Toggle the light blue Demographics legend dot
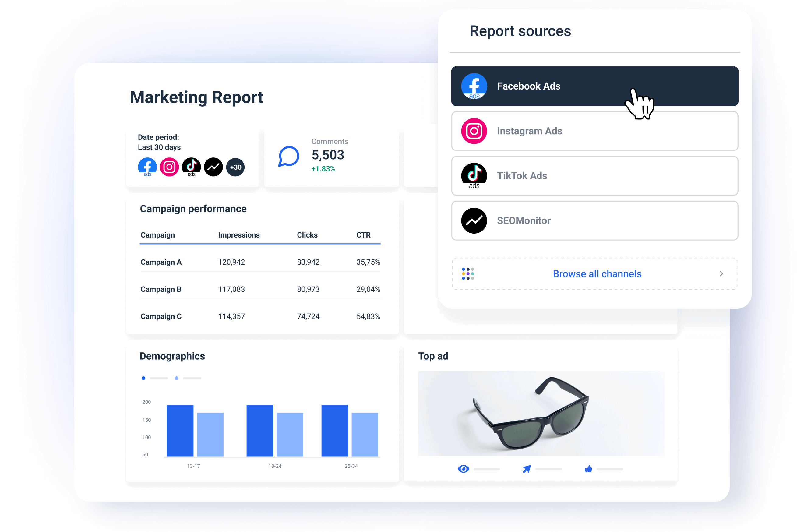804x532 pixels. [176, 378]
